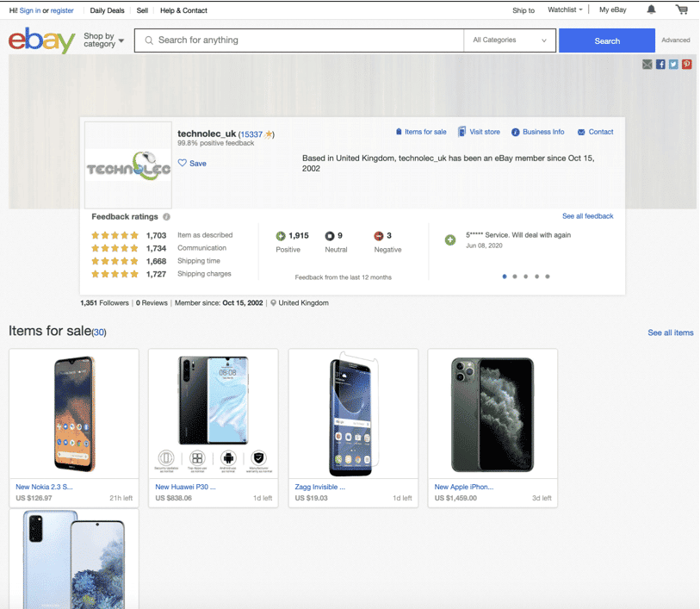The image size is (700, 609).
Task: Open the light blue Samsung phone thumbnail
Action: tap(74, 559)
